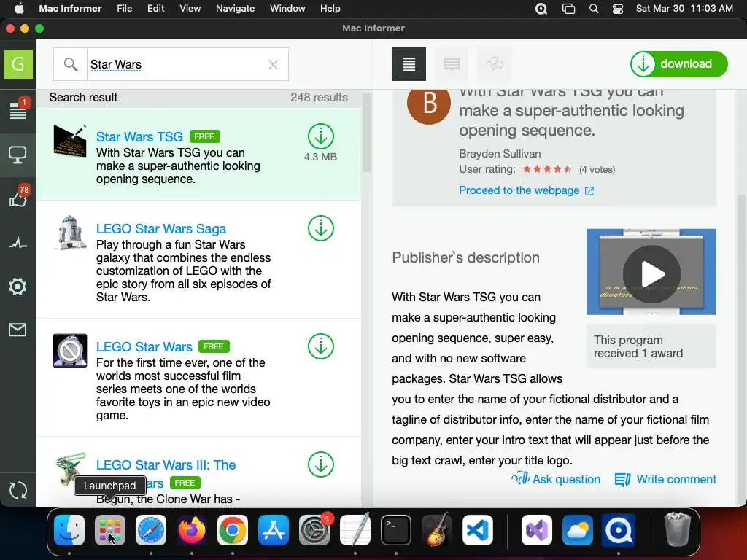Image resolution: width=747 pixels, height=560 pixels.
Task: Download LEGO Star Wars III
Action: pos(321,464)
